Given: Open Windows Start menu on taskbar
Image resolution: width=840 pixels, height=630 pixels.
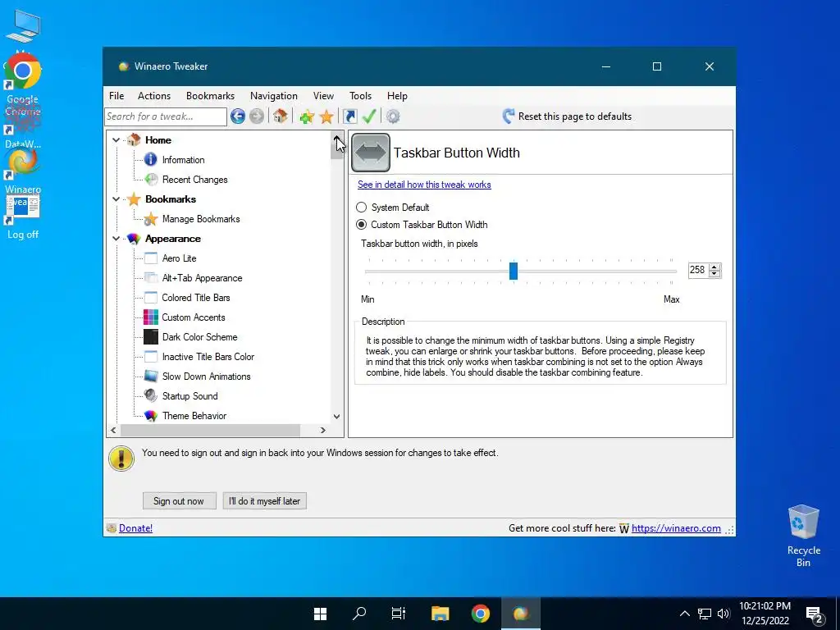Looking at the screenshot, I should click(321, 614).
